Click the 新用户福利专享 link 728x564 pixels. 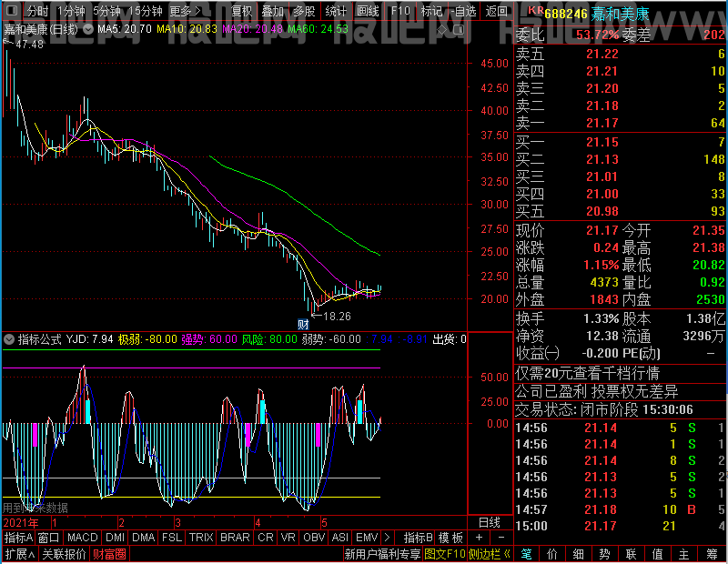pyautogui.click(x=382, y=554)
